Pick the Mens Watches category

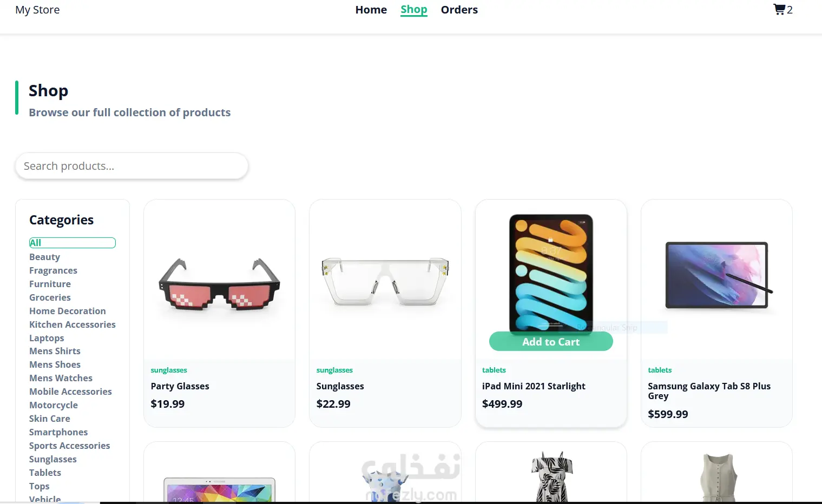61,378
